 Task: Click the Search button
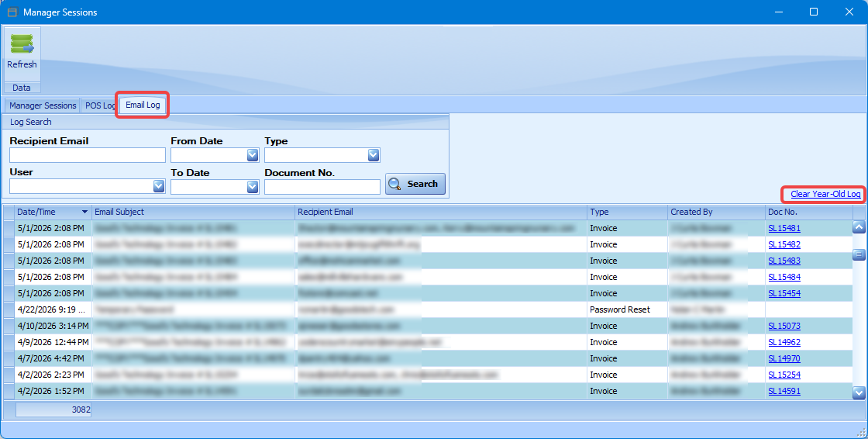415,184
